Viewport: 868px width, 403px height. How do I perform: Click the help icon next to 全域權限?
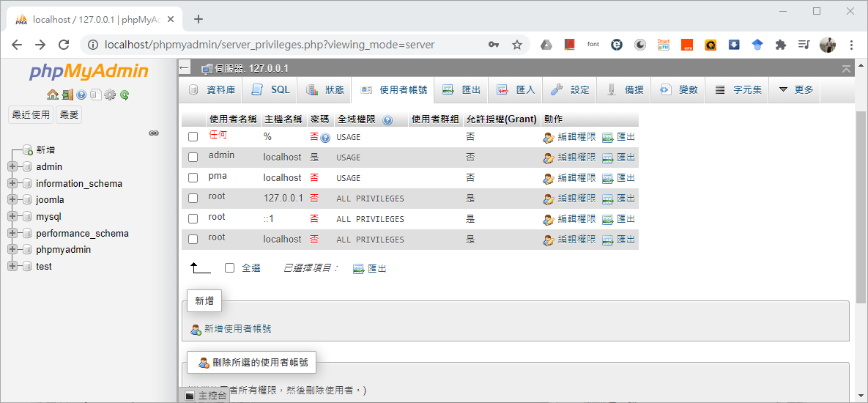click(387, 120)
